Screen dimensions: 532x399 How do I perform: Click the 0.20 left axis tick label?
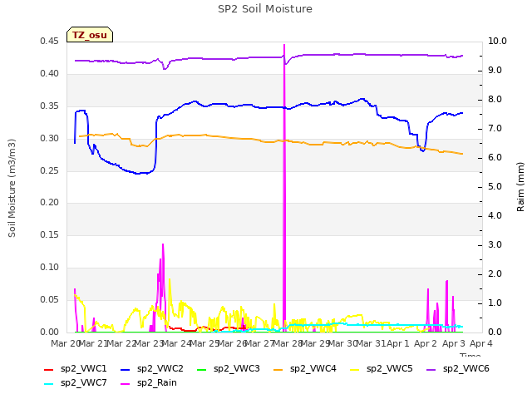pos(49,203)
